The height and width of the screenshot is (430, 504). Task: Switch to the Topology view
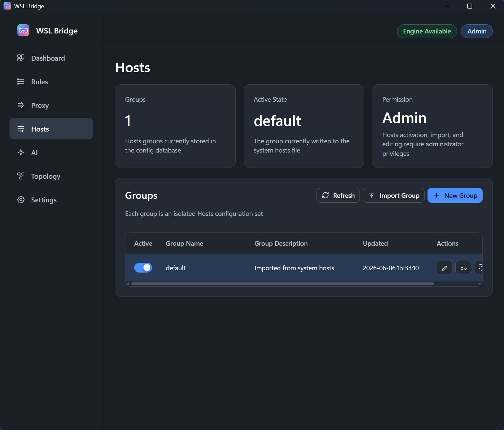(x=51, y=176)
